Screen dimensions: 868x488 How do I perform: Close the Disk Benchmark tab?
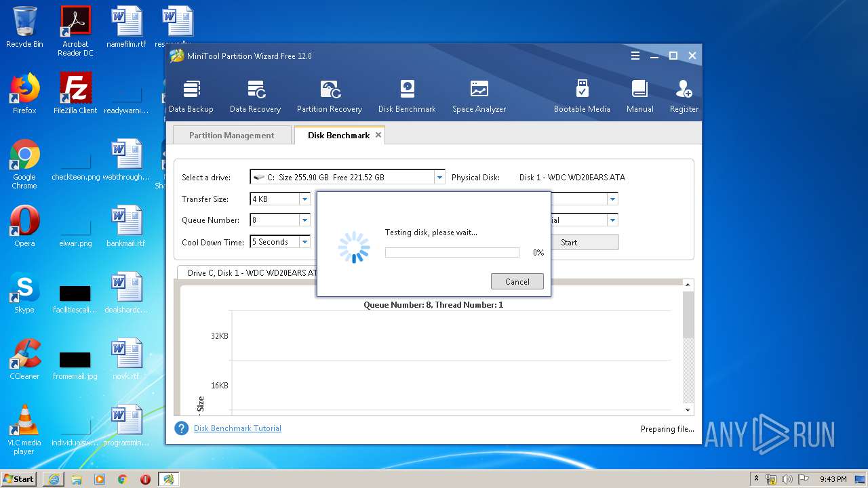click(x=378, y=135)
